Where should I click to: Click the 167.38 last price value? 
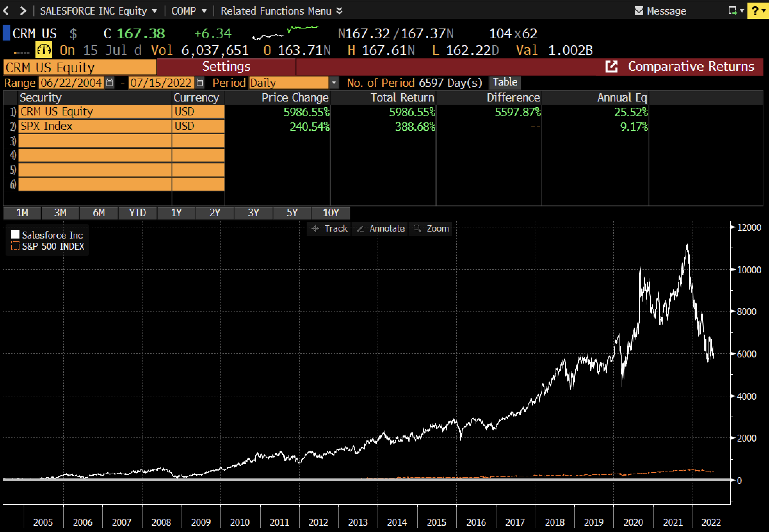[141, 33]
